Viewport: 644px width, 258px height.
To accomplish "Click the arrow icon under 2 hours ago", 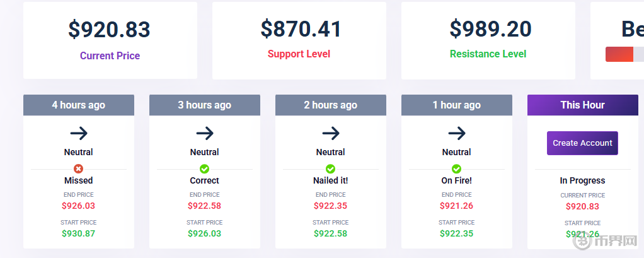I will pyautogui.click(x=331, y=133).
